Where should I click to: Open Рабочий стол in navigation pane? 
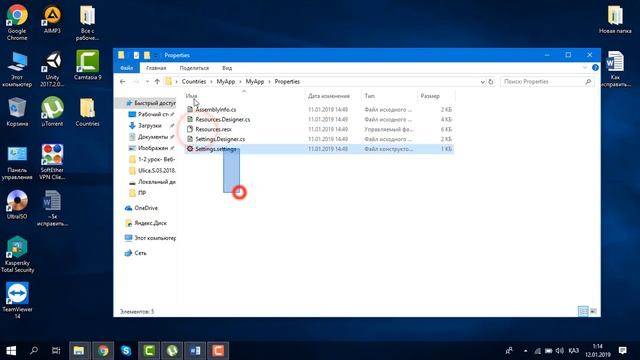[x=152, y=114]
